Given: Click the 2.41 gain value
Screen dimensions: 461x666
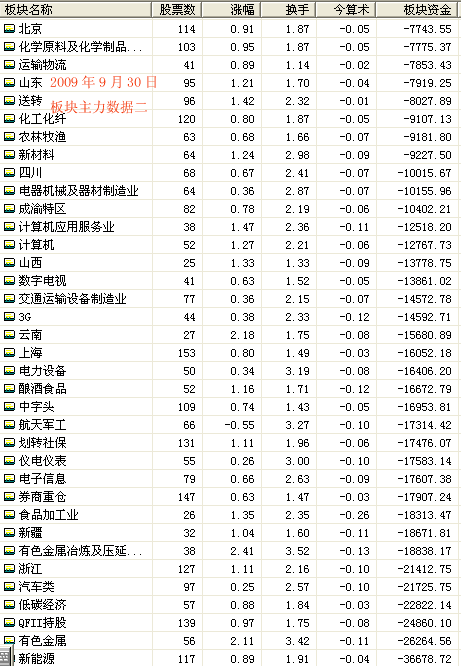Looking at the screenshot, I should pos(242,551).
